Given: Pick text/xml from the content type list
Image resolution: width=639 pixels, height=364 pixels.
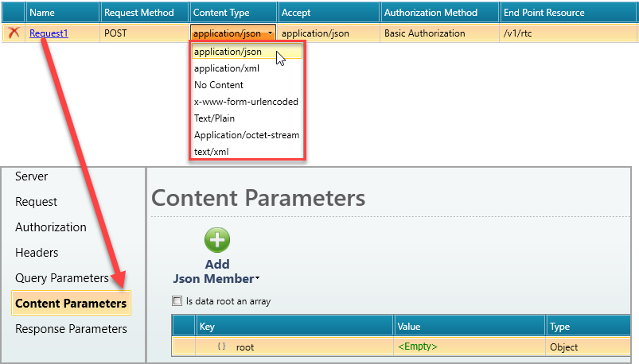Looking at the screenshot, I should (x=212, y=152).
